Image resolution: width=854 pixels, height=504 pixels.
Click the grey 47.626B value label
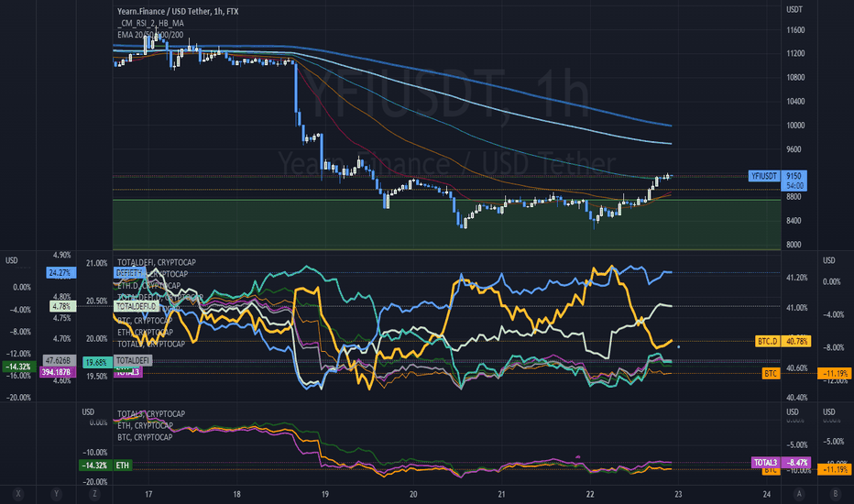(59, 361)
